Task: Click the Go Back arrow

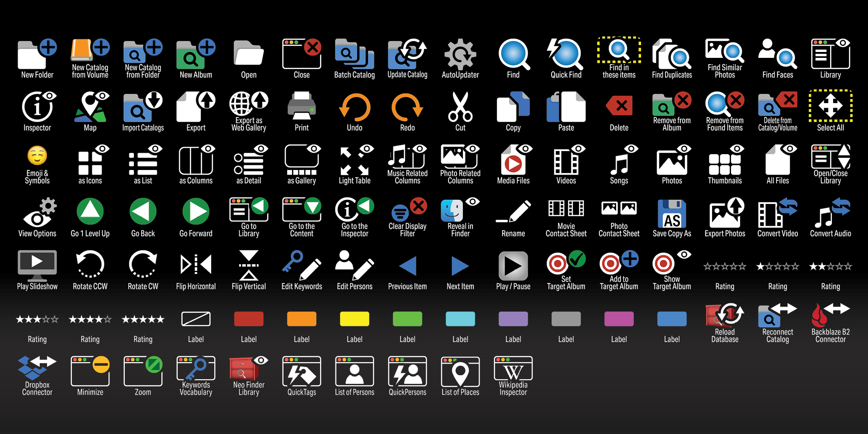Action: [143, 211]
